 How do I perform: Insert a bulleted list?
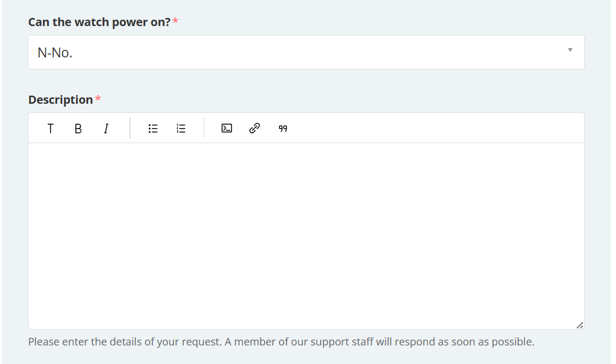(153, 129)
